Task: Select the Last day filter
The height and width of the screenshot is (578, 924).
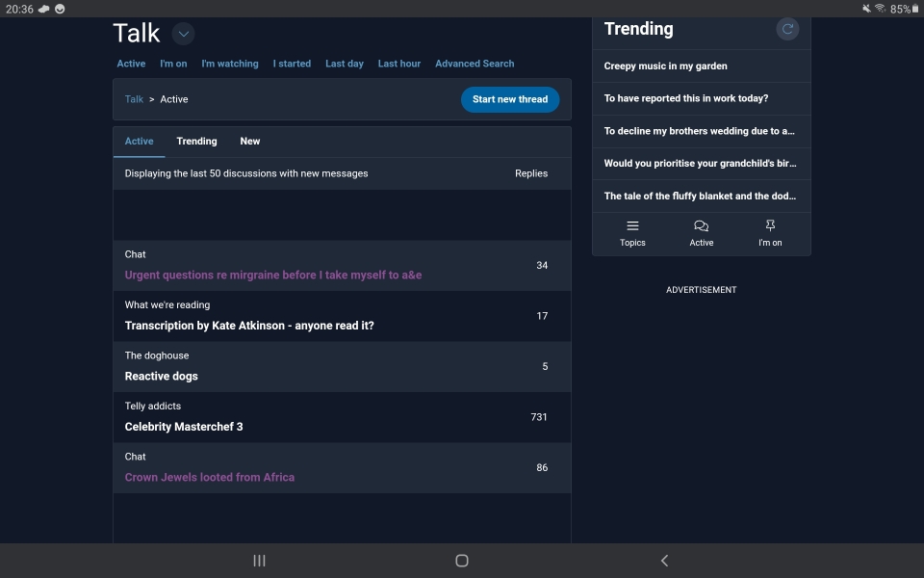Action: (344, 64)
